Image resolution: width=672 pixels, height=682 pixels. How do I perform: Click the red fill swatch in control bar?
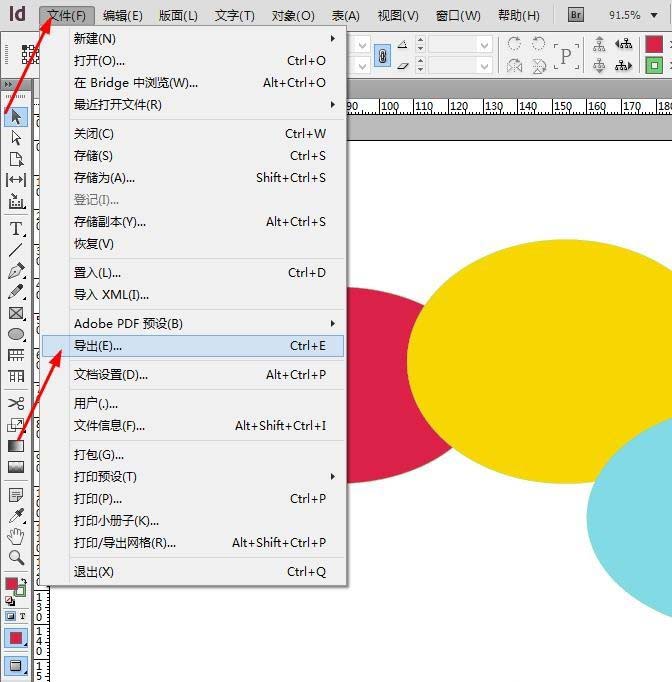[654, 44]
